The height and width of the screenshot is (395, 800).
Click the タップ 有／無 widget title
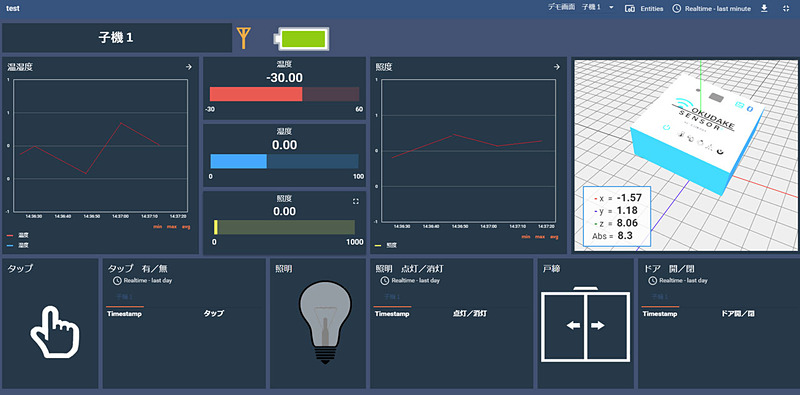coord(138,269)
